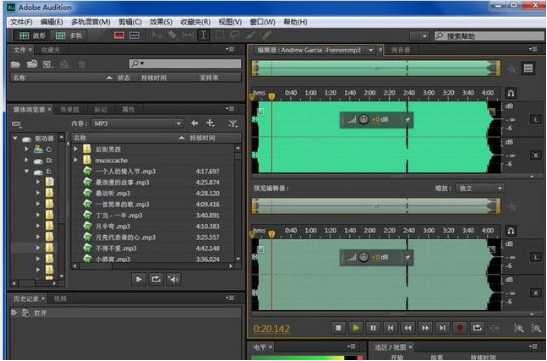Collapse the 驱动器 drives root node
The image size is (547, 361).
[15, 138]
